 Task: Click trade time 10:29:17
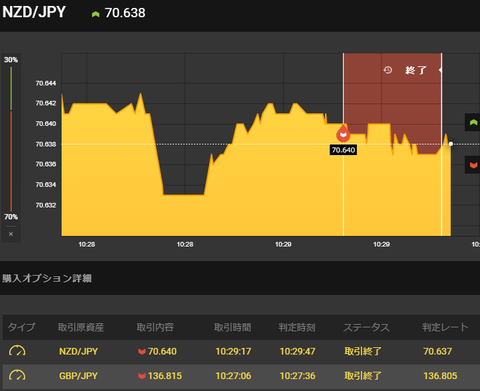point(233,351)
